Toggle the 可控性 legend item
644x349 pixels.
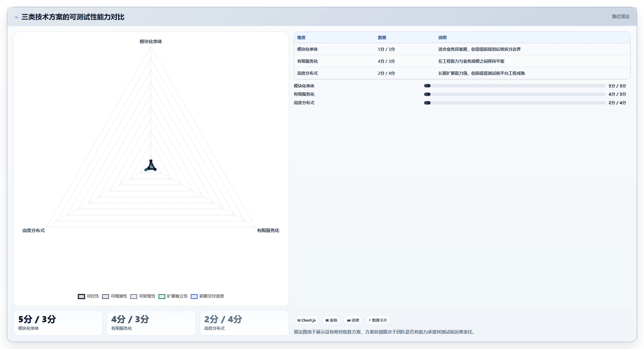coord(88,296)
